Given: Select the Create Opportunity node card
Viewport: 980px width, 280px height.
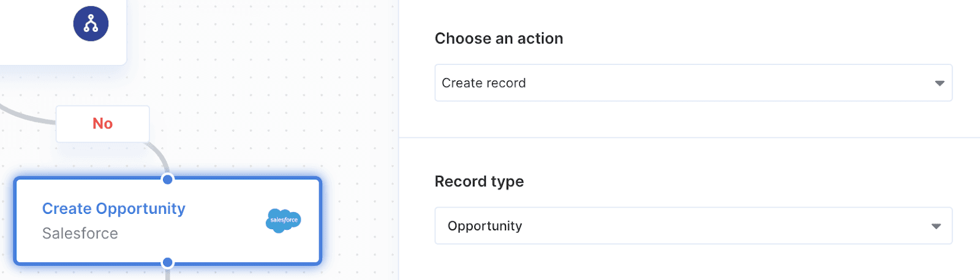Looking at the screenshot, I should click(x=214, y=245).
